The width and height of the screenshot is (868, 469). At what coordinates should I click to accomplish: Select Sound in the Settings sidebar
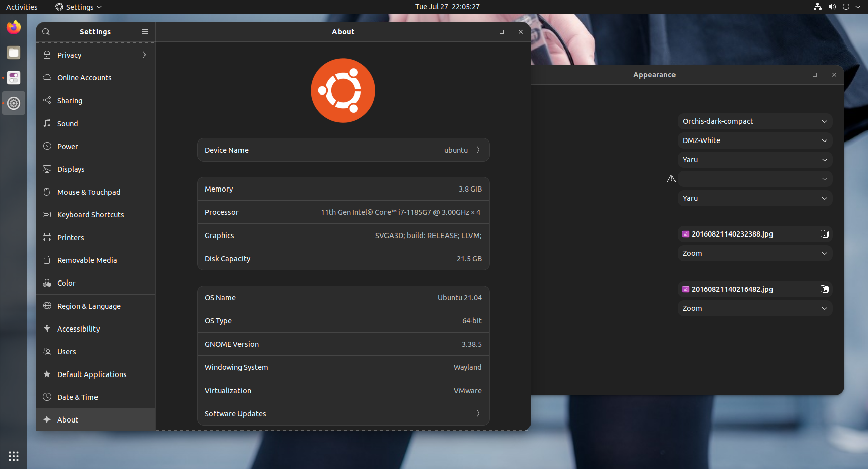click(x=67, y=123)
